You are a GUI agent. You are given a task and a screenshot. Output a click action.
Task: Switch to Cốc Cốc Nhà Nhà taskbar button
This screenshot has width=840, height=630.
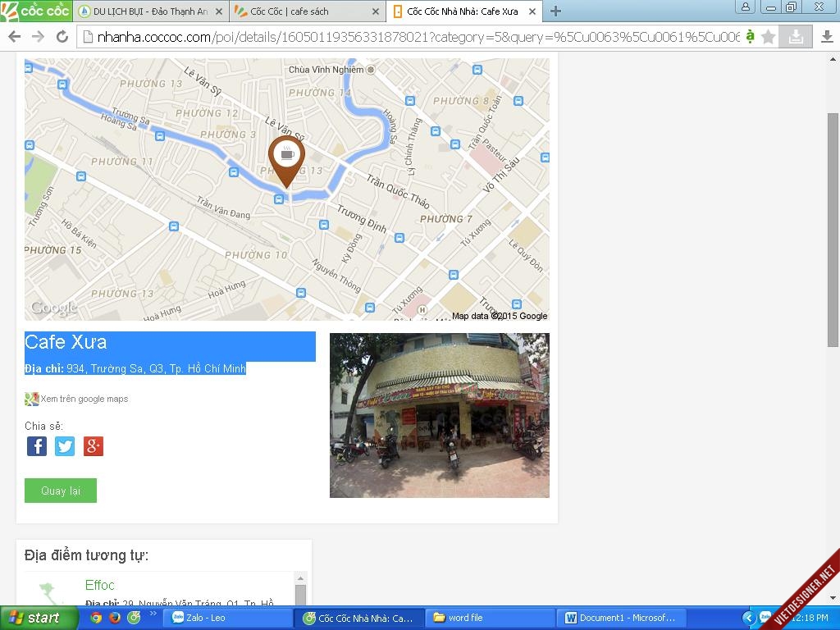359,619
